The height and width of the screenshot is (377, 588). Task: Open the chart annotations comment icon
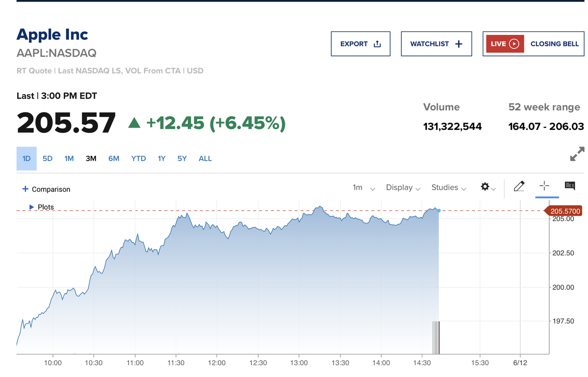570,186
